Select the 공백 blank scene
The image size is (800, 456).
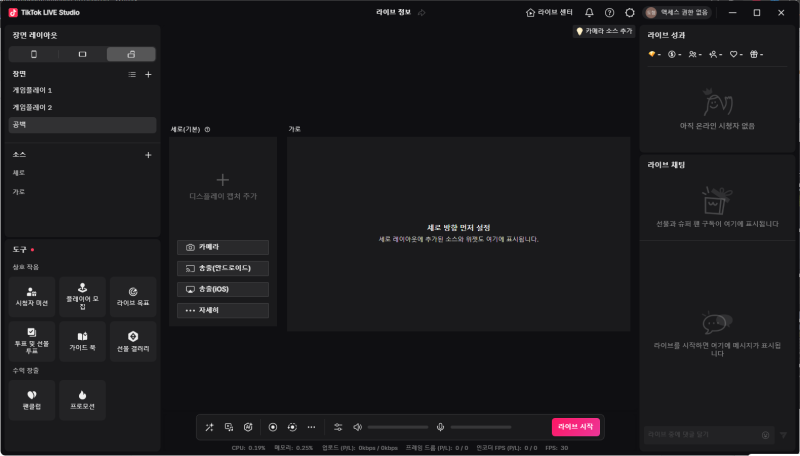point(82,125)
